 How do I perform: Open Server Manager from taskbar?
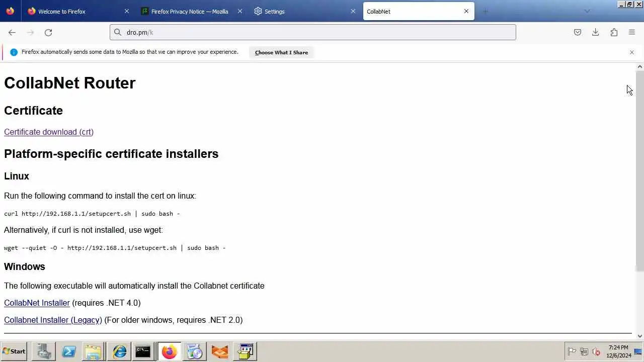tap(44, 351)
